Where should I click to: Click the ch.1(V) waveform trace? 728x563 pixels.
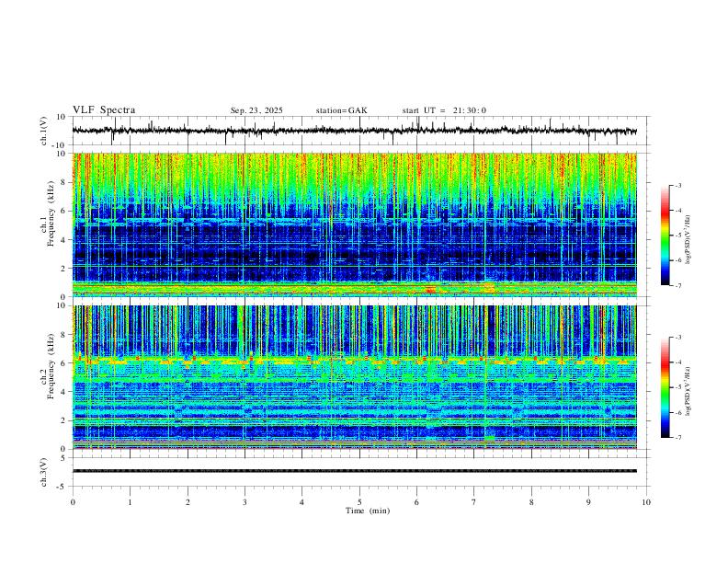[354, 131]
